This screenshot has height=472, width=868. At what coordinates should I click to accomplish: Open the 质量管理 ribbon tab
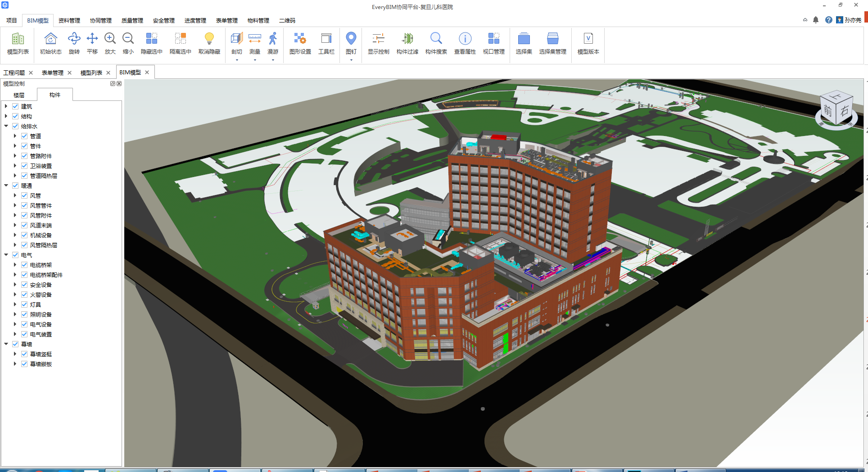[132, 21]
